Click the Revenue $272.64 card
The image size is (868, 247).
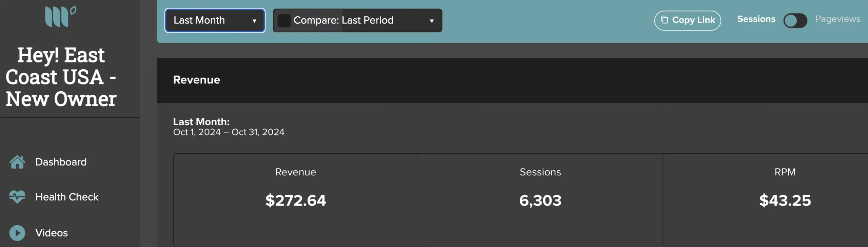tap(296, 199)
